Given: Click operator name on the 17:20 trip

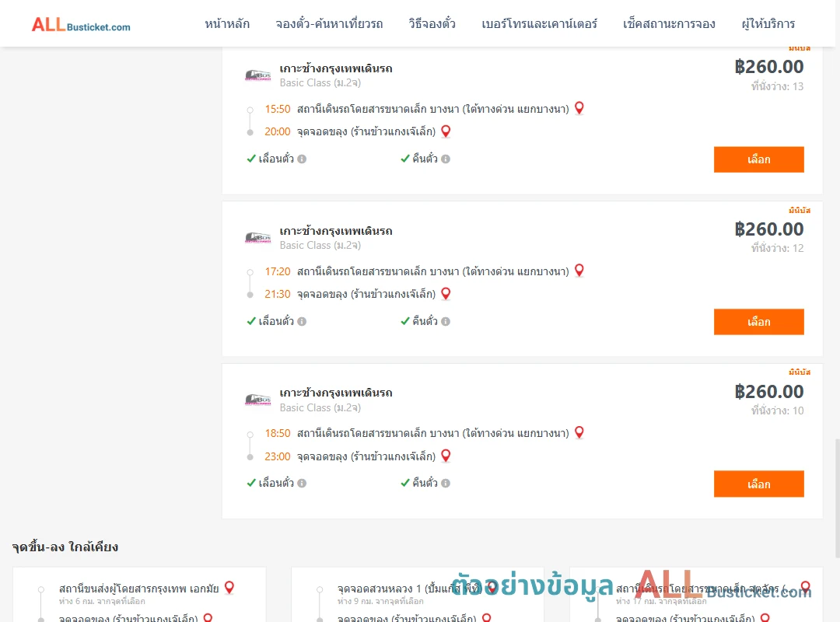Looking at the screenshot, I should coord(336,231).
